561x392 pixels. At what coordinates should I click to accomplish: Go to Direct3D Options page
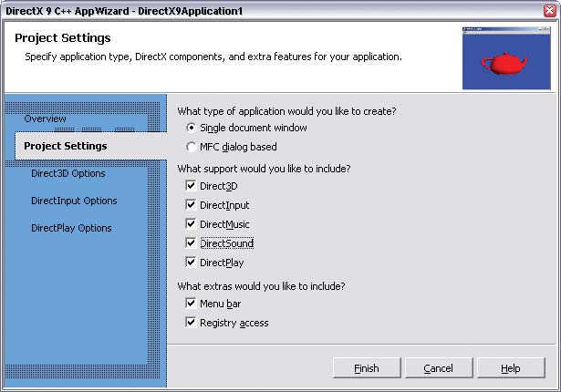click(x=68, y=173)
